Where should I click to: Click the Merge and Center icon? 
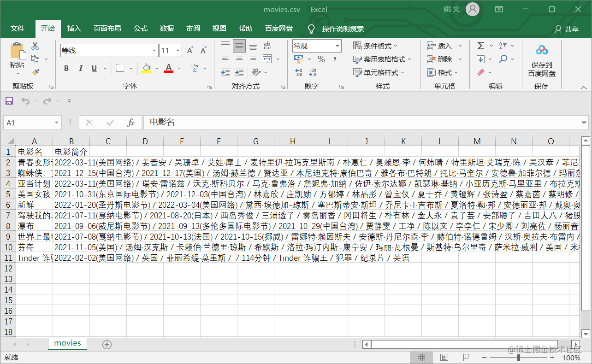(267, 59)
